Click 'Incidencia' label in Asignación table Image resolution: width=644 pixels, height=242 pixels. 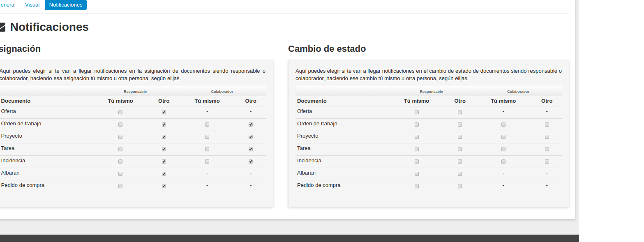point(13,161)
